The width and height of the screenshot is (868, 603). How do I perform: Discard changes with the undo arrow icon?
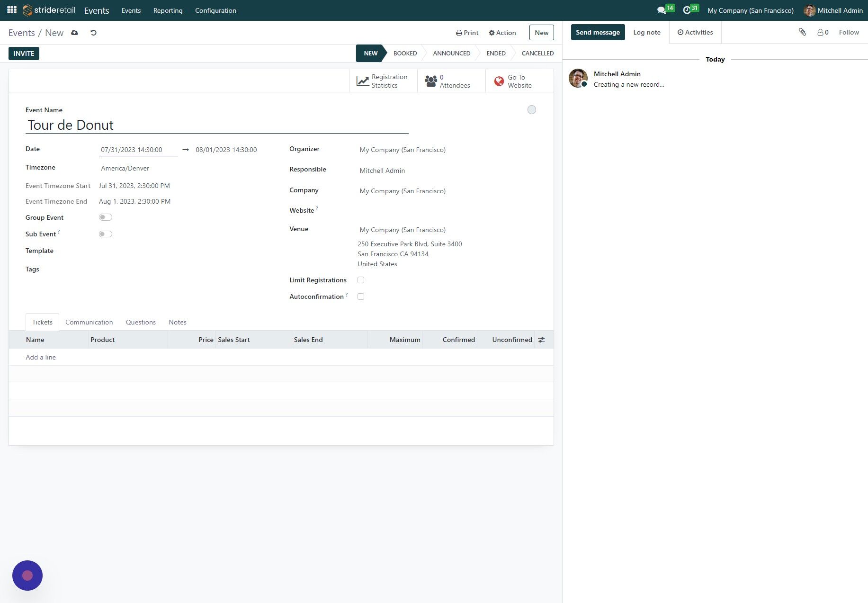pyautogui.click(x=93, y=33)
